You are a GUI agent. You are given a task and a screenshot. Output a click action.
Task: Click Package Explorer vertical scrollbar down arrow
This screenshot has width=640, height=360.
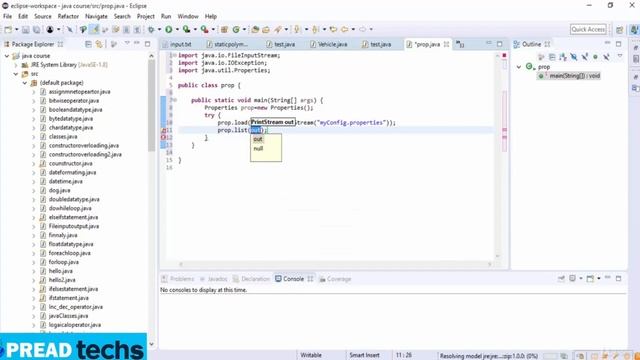[x=151, y=344]
